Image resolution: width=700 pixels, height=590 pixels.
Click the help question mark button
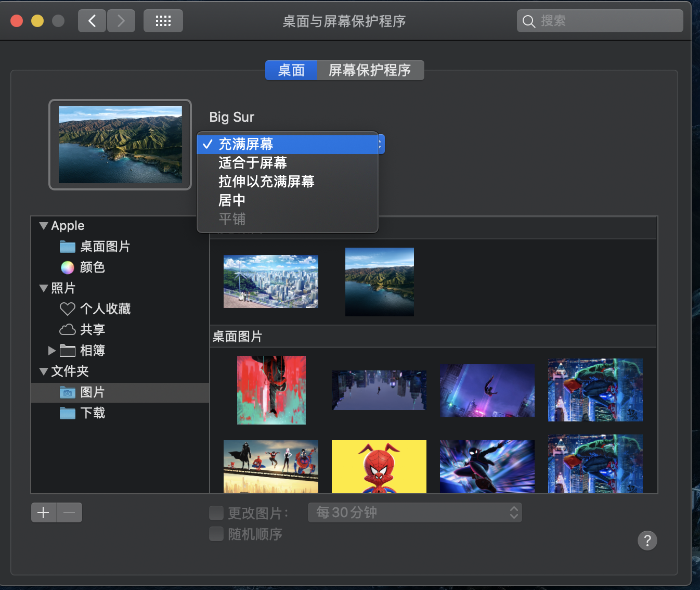tap(647, 541)
